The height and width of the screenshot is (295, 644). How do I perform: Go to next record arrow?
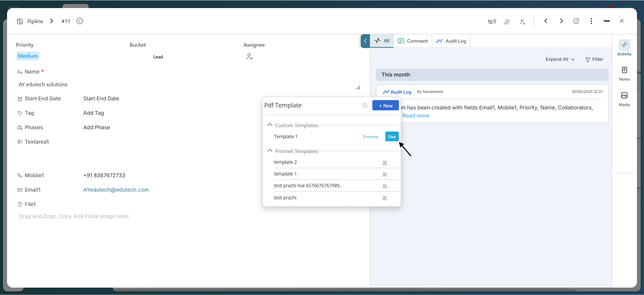pos(561,21)
